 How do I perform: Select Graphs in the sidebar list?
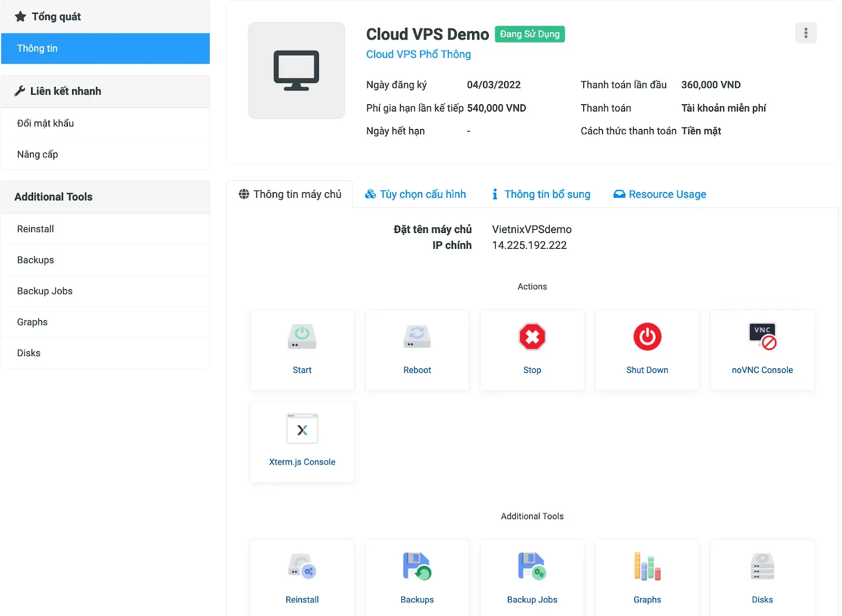coord(105,322)
